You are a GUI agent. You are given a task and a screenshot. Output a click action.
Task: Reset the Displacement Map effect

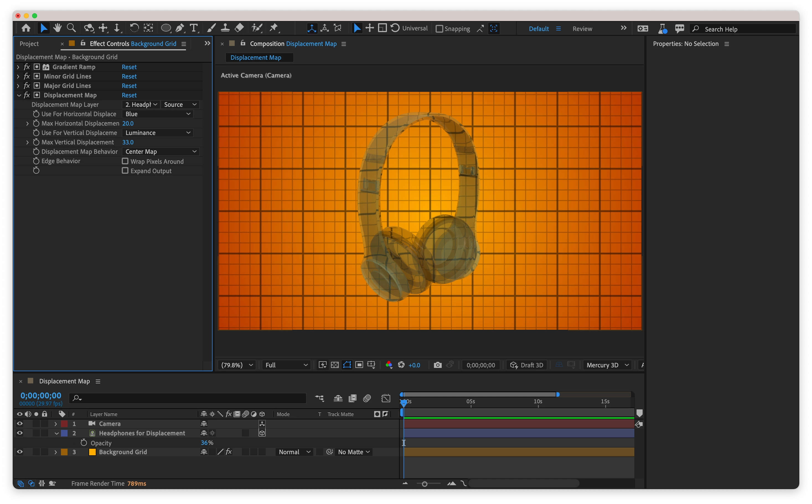click(129, 95)
